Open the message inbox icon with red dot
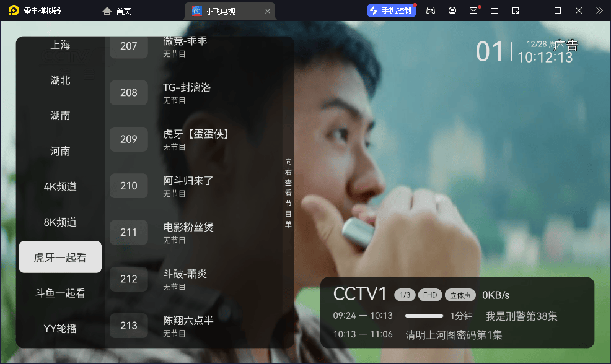The width and height of the screenshot is (611, 364). [x=473, y=11]
